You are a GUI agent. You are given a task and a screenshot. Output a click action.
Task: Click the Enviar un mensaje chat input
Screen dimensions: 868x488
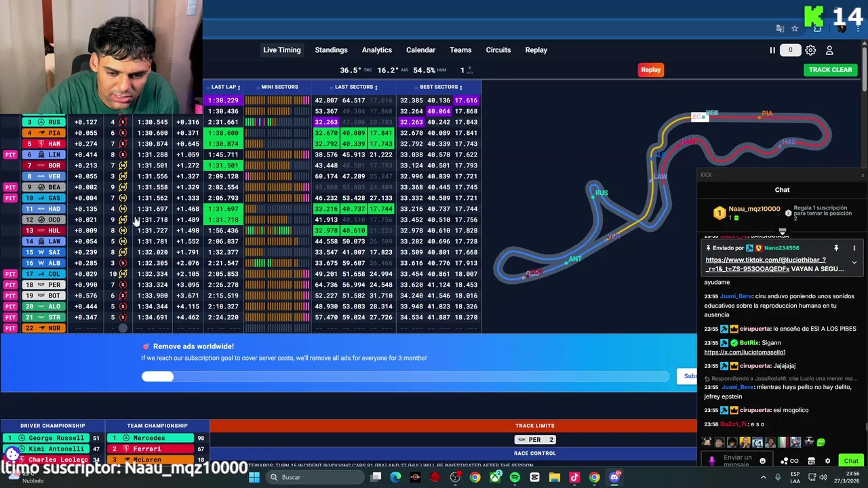[737, 461]
